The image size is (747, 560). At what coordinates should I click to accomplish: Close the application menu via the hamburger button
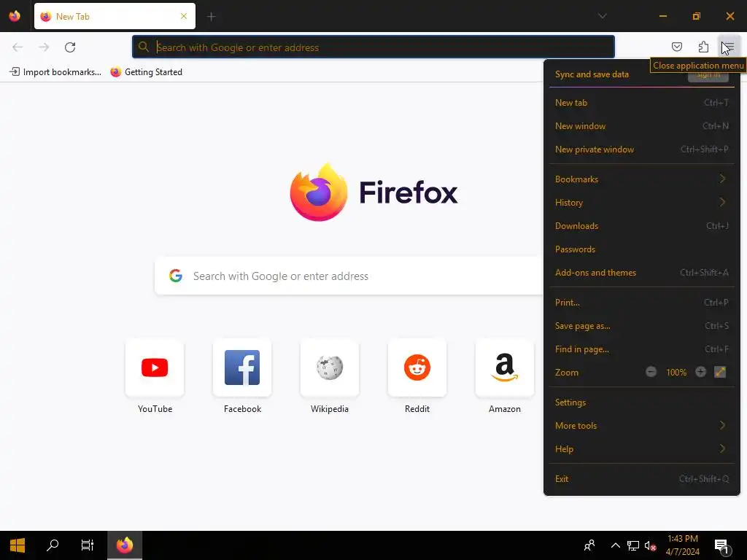click(729, 47)
